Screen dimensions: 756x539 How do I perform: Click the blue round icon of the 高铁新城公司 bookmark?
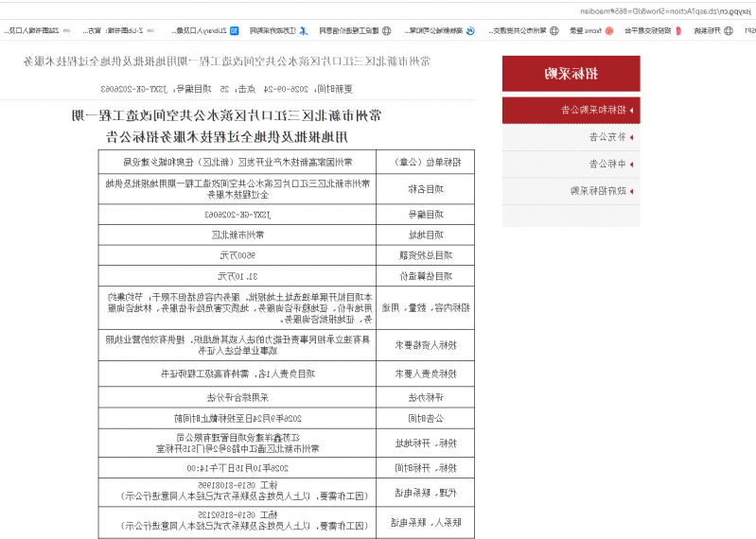pyautogui.click(x=470, y=31)
